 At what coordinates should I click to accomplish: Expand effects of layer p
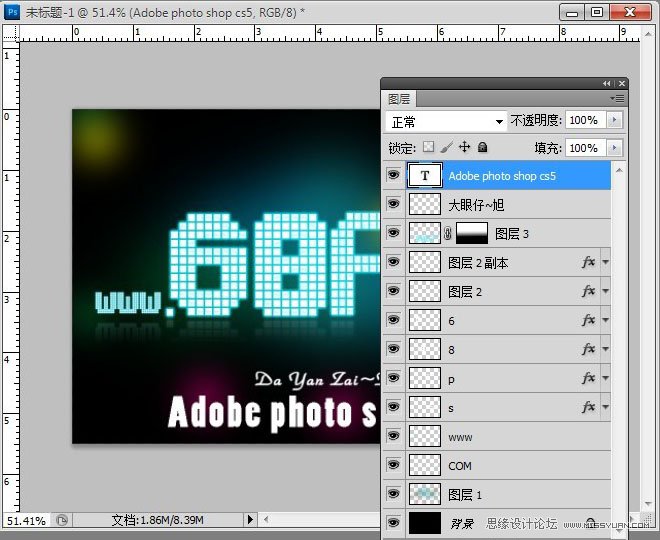click(606, 378)
